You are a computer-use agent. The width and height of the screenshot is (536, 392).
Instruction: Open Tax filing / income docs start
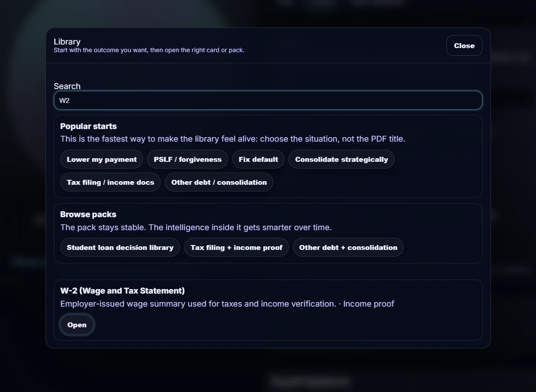(x=110, y=183)
